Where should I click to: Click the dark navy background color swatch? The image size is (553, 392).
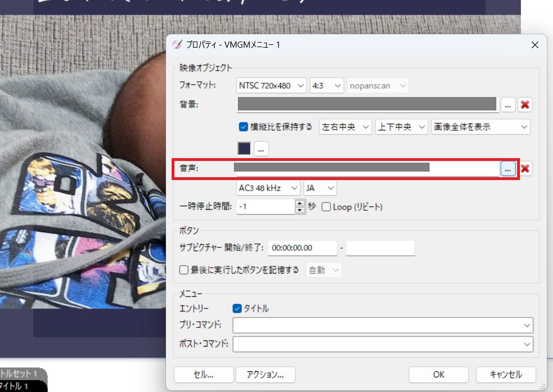pos(244,149)
